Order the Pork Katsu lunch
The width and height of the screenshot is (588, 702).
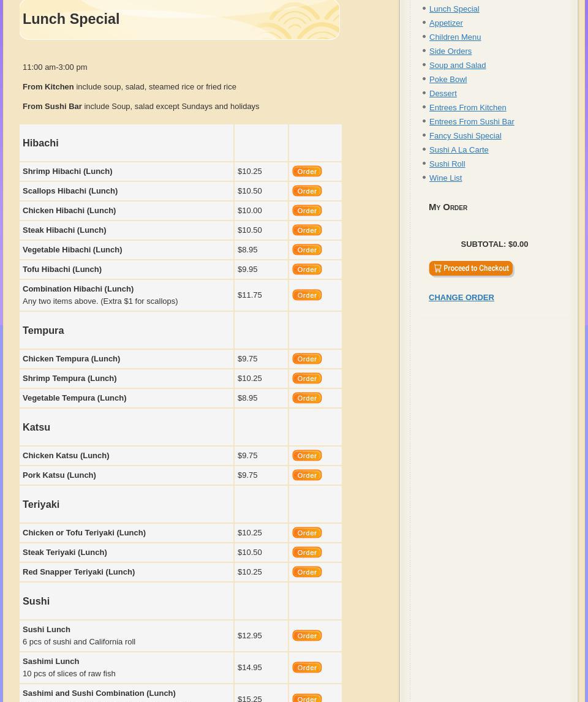(307, 475)
